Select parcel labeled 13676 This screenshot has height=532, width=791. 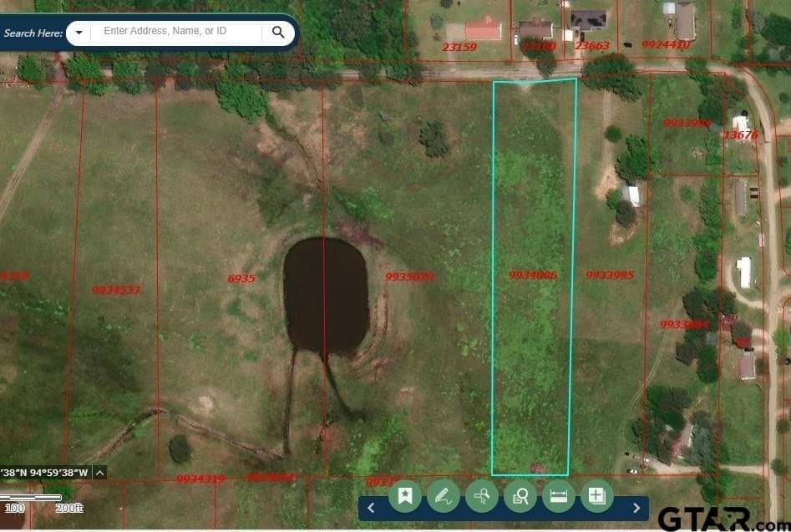(741, 135)
